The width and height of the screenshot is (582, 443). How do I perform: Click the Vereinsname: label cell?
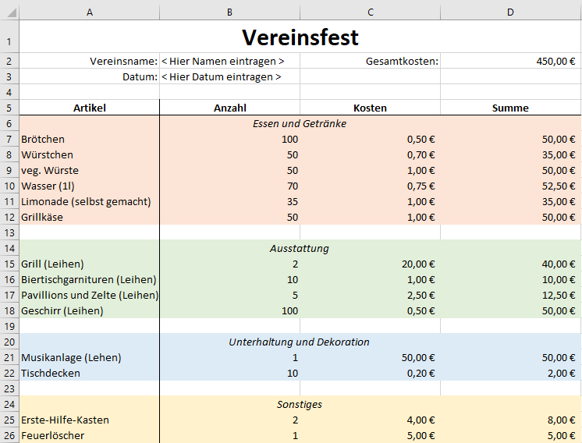coord(89,61)
